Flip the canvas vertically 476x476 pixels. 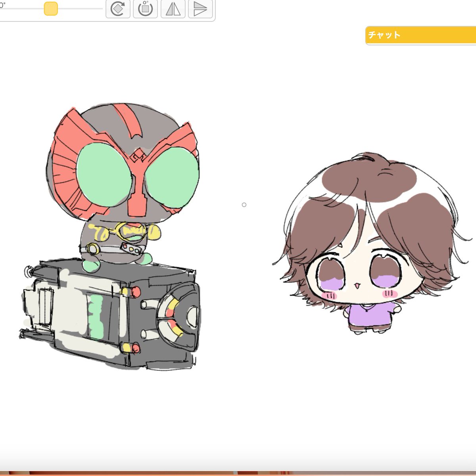click(x=200, y=9)
